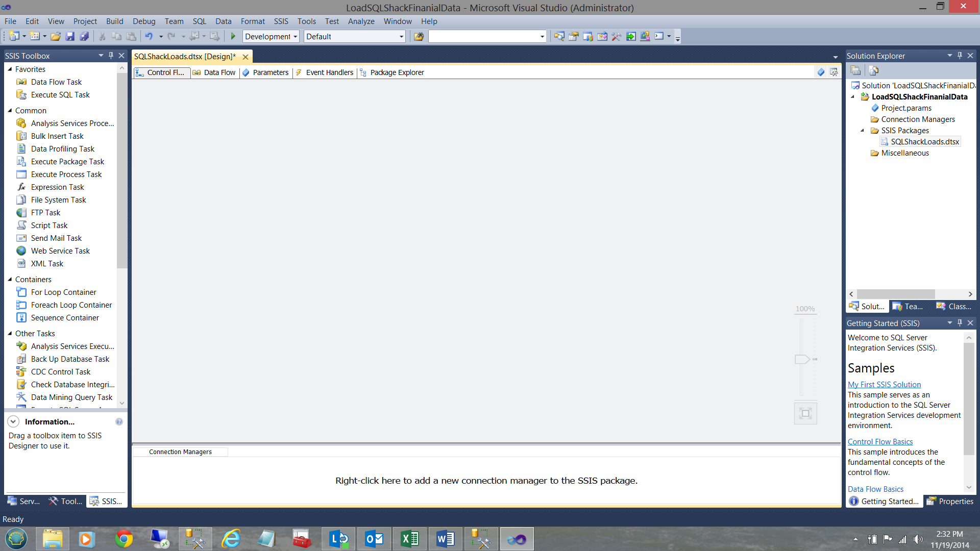Select the FTP Task in the toolbox
980x551 pixels.
click(45, 213)
